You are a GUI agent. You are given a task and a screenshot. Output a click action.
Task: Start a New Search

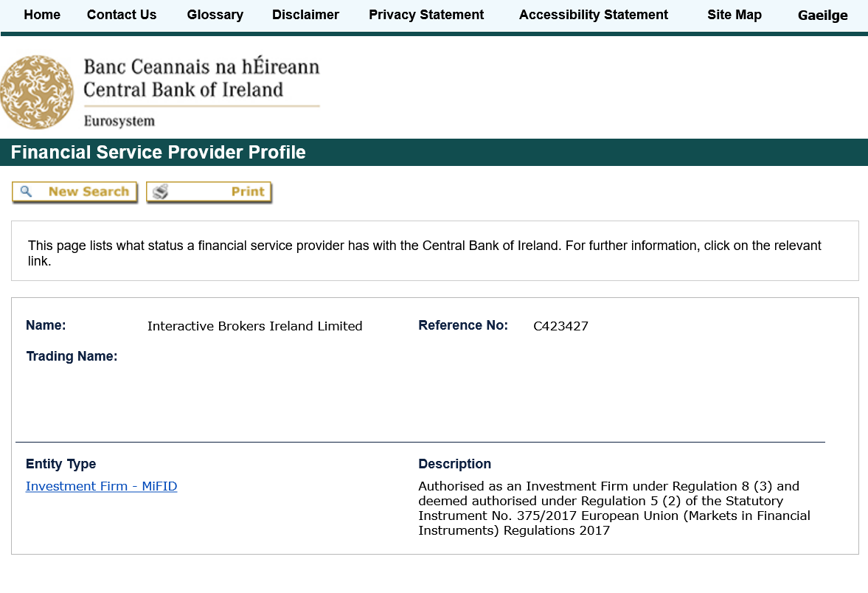[74, 192]
